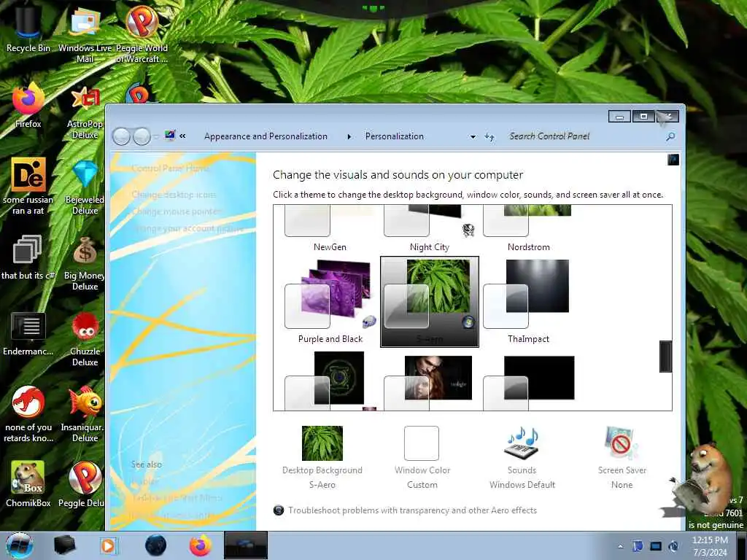Select the 'none of you' desktop icon
Image resolution: width=747 pixels, height=560 pixels.
tap(28, 414)
